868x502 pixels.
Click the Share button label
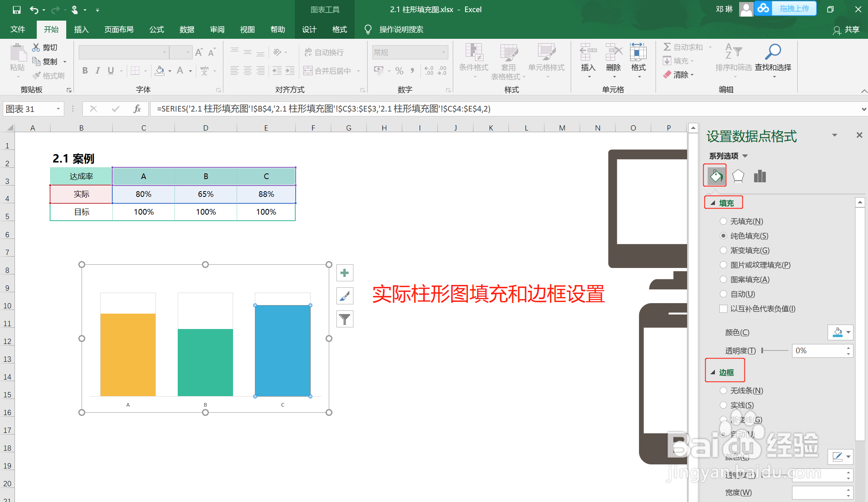[852, 30]
